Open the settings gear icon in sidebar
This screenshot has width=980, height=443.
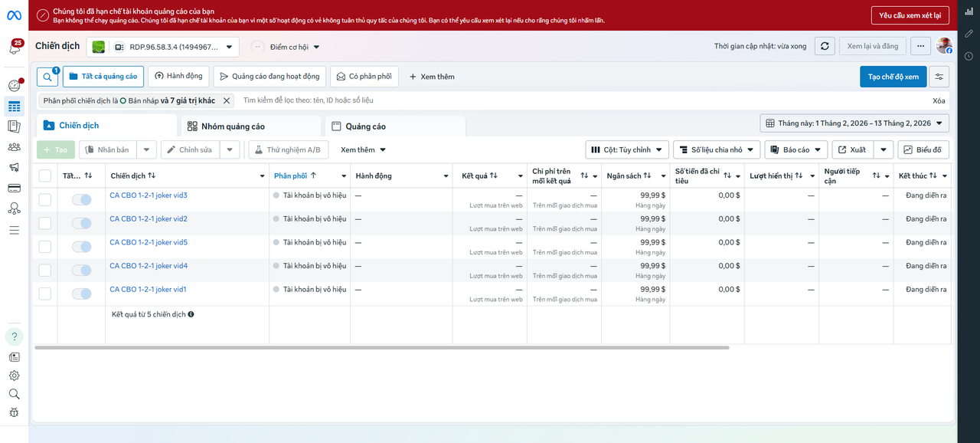[14, 376]
